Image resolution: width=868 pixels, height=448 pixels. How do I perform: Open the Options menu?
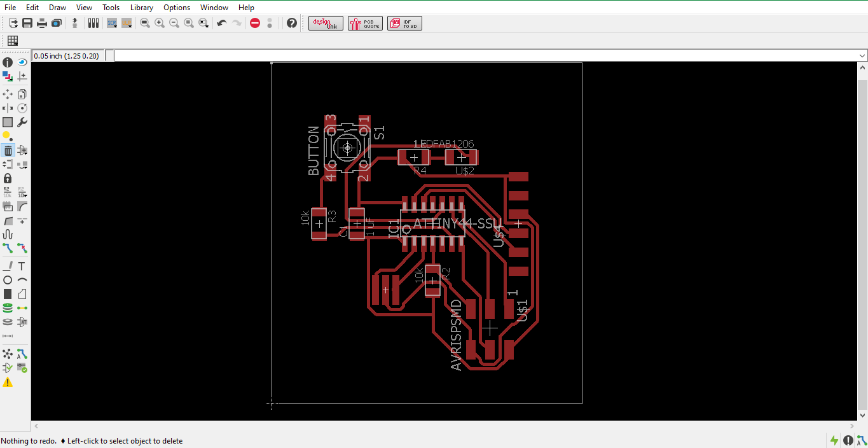(x=177, y=8)
